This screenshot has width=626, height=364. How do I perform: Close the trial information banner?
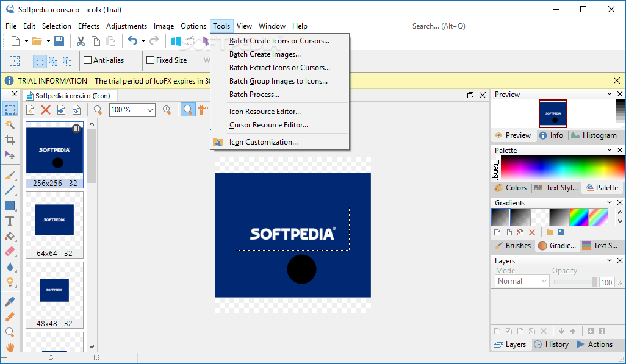click(617, 80)
